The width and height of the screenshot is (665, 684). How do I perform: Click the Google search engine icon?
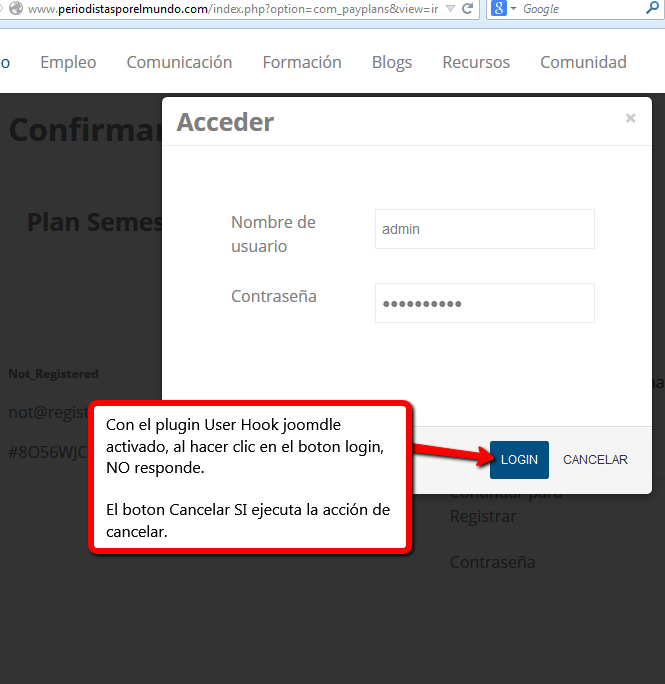499,9
